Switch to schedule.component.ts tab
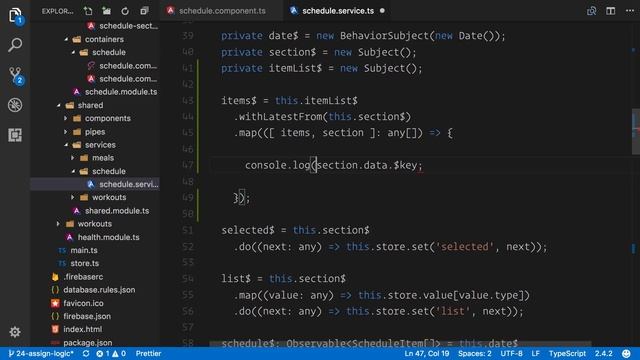 click(222, 11)
